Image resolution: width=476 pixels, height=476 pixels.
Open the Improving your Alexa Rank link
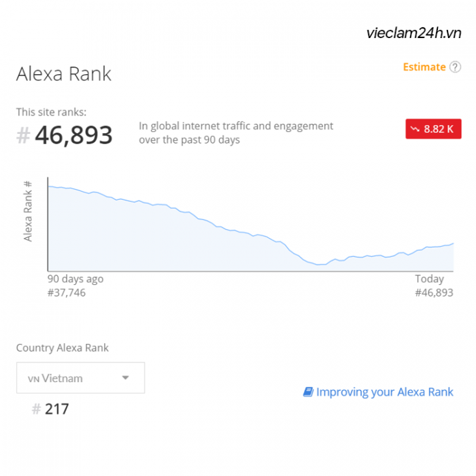coord(385,392)
